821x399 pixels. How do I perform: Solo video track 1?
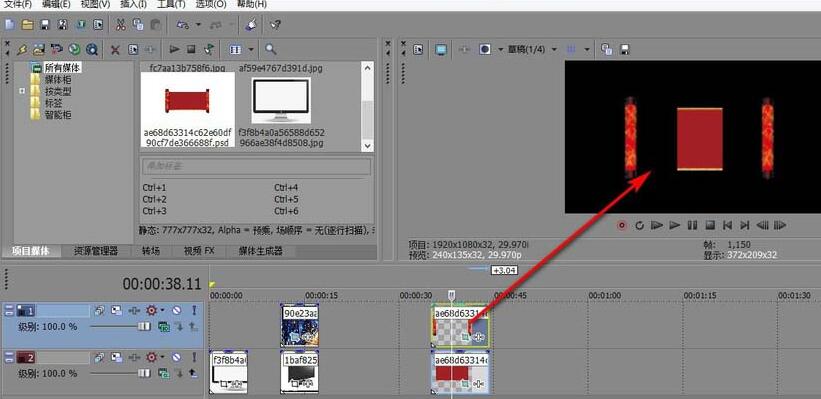click(194, 311)
